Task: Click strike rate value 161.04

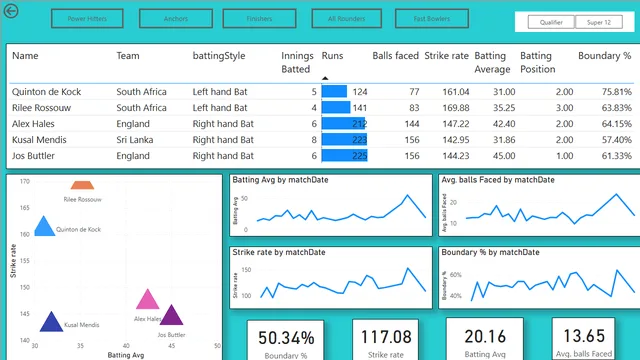Action: pyautogui.click(x=456, y=92)
